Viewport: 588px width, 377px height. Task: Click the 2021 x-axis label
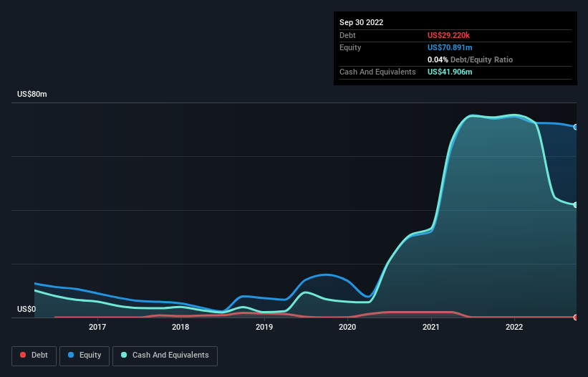[431, 327]
